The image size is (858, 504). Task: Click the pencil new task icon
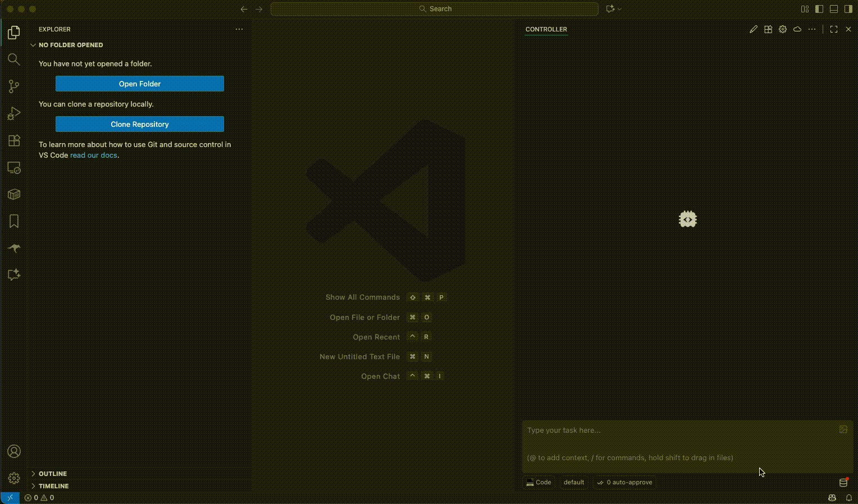(754, 29)
